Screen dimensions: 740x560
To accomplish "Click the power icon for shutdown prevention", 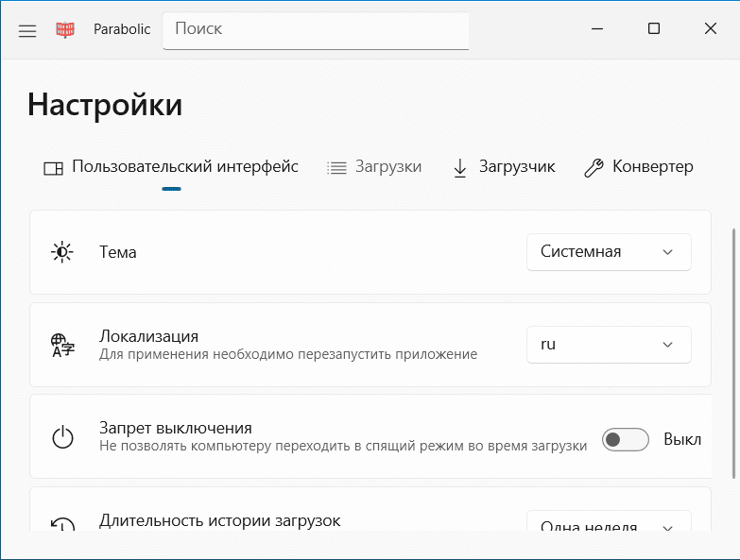I will (x=62, y=438).
